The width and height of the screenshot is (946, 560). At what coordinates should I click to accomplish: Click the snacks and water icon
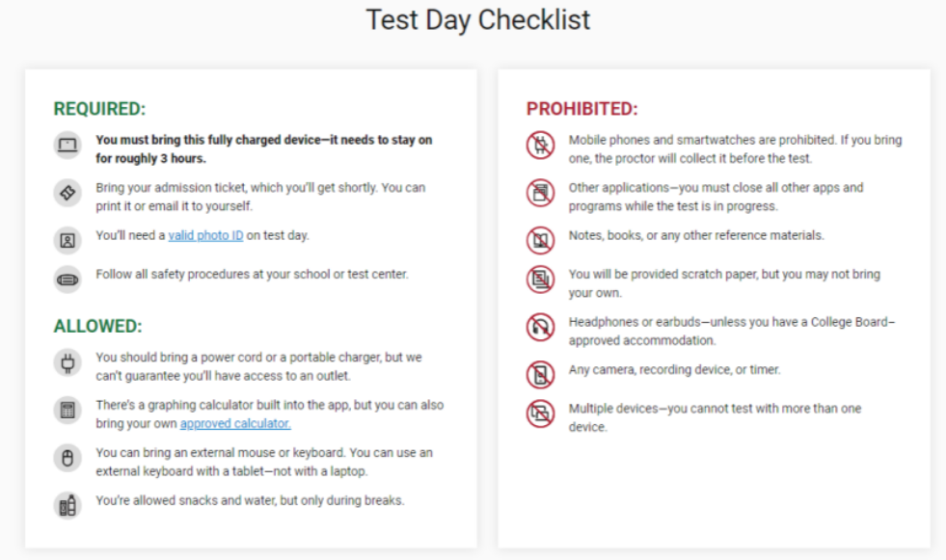[x=68, y=504]
